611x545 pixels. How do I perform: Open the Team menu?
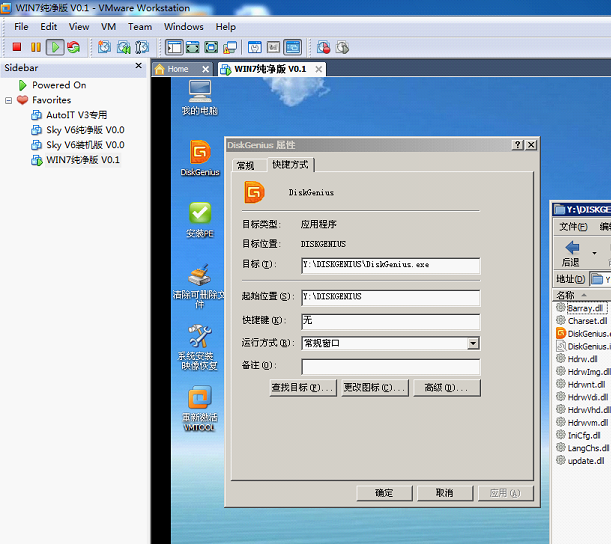click(x=140, y=26)
